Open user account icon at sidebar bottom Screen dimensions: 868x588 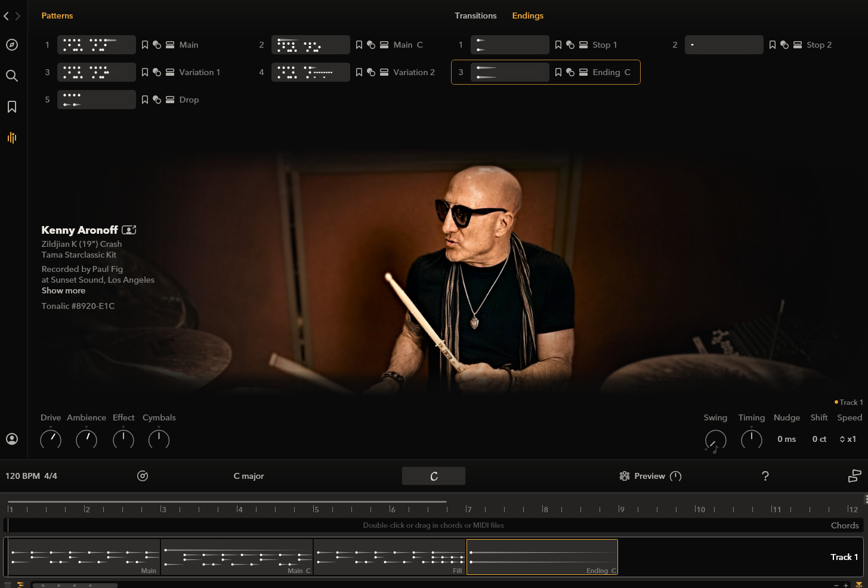pyautogui.click(x=12, y=439)
